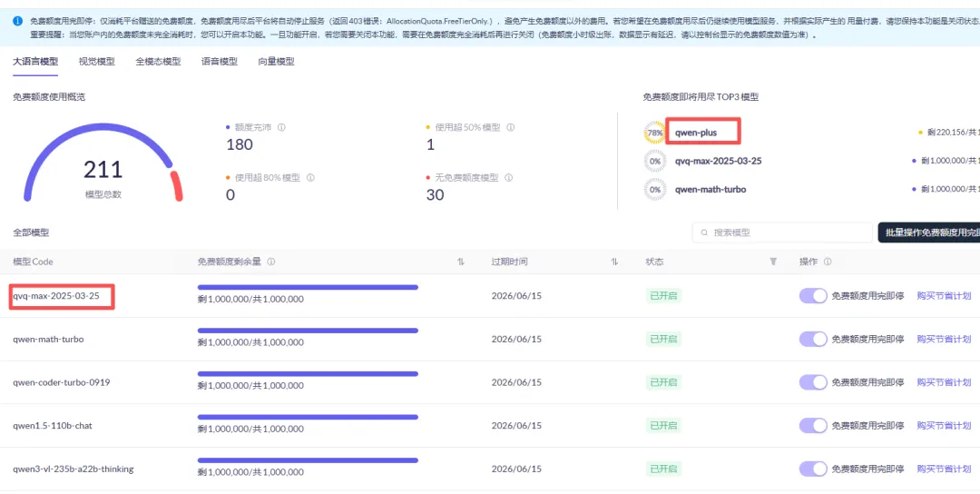Click info icon beside 操作 column header
Viewport: 980px width, 494px height.
(x=828, y=262)
